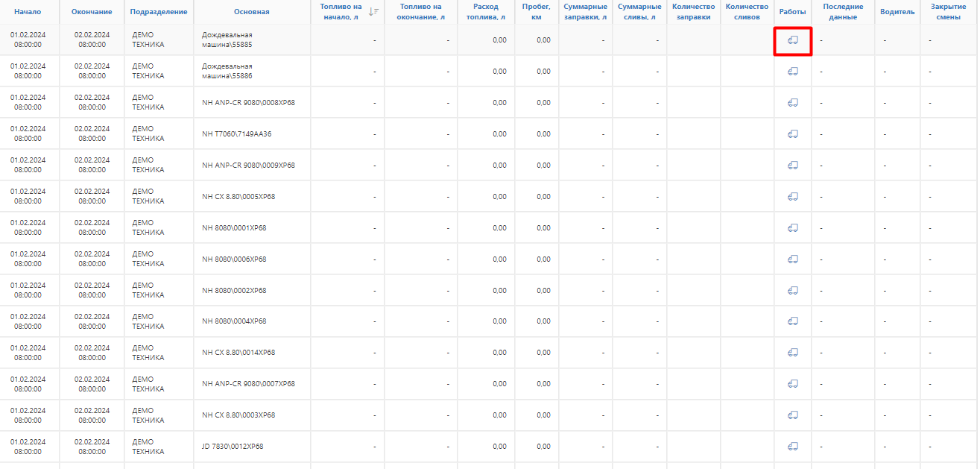This screenshot has width=980, height=469.
Task: Open works icon for NH CX 8.80\0014XP68
Action: [793, 353]
